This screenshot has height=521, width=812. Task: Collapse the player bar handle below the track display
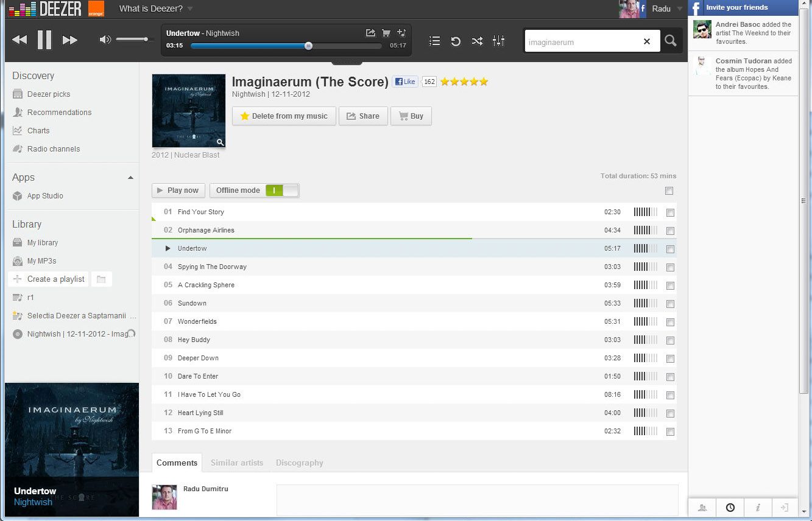(x=347, y=62)
